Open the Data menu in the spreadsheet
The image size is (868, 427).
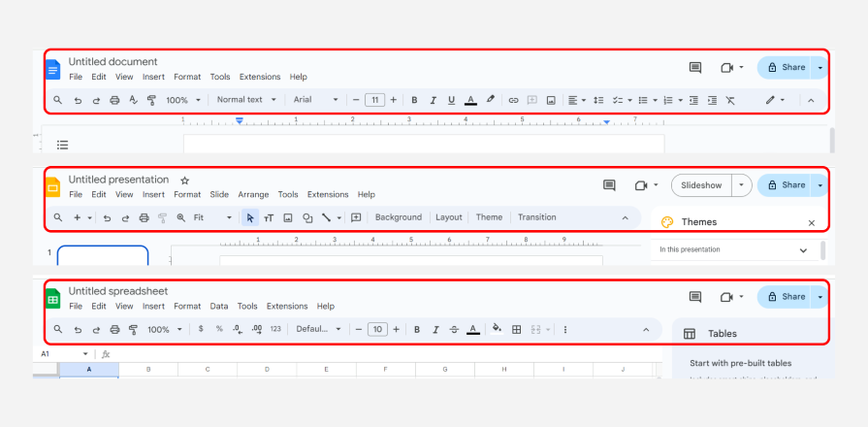[219, 307]
